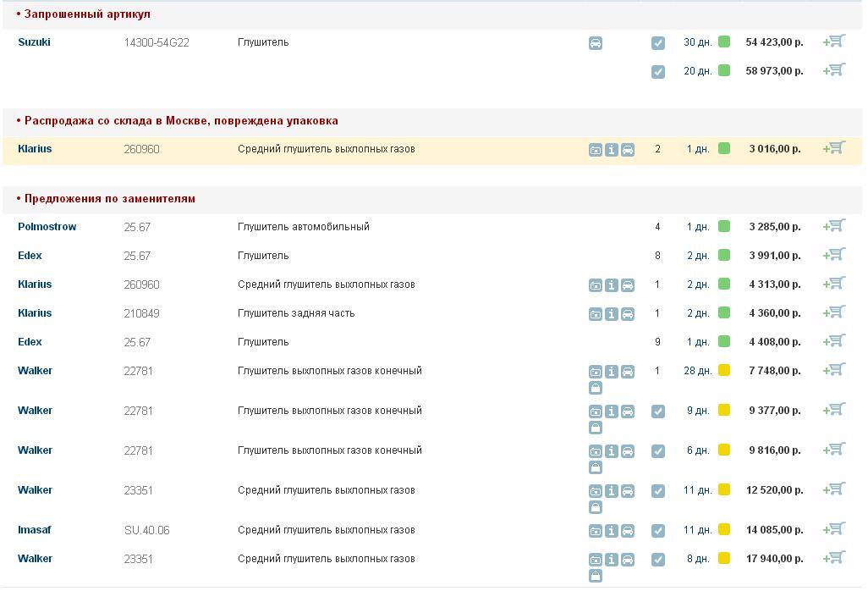The width and height of the screenshot is (868, 591).
Task: Click checkmark in Suzuki 30 дн. row
Action: pos(658,43)
